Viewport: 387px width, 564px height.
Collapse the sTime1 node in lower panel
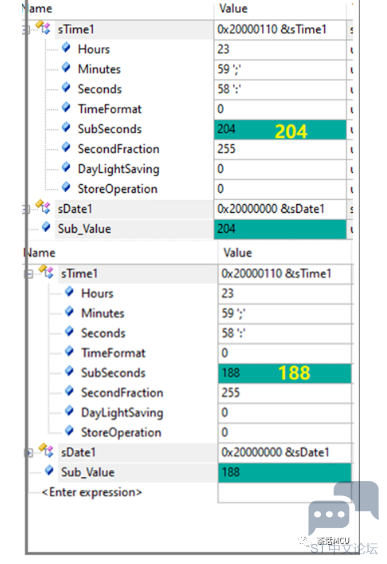[x=30, y=274]
